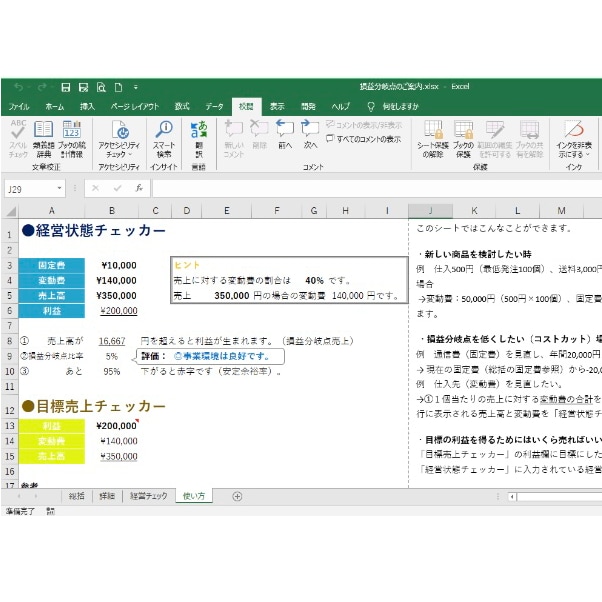Switch to the 経営チェック sheet tab
602x602 pixels.
[x=148, y=496]
